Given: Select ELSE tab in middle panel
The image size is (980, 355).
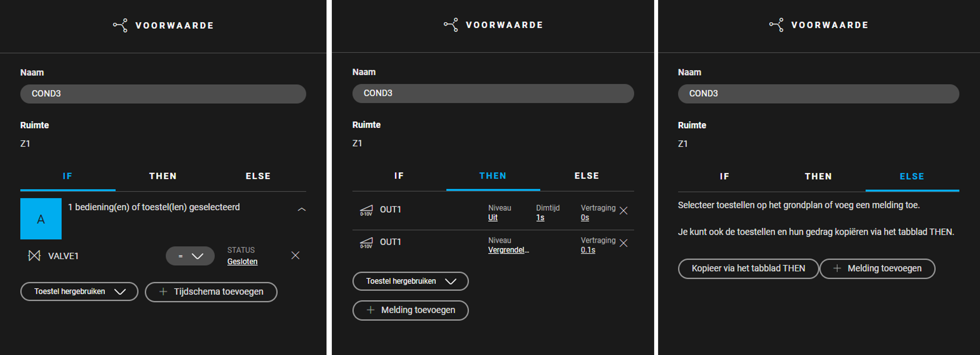Looking at the screenshot, I should pos(587,176).
